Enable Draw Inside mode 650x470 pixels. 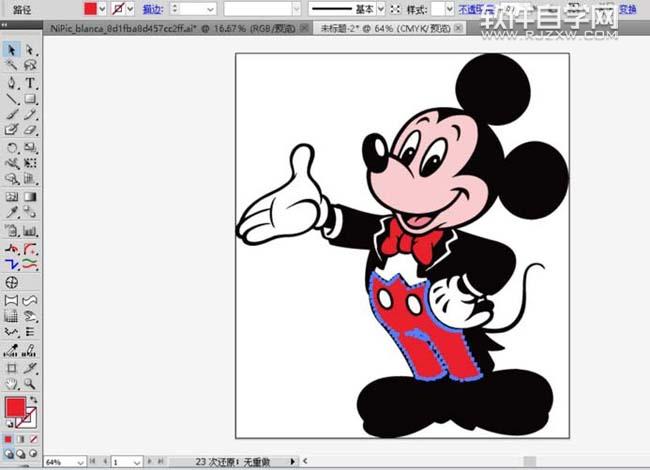(x=33, y=454)
